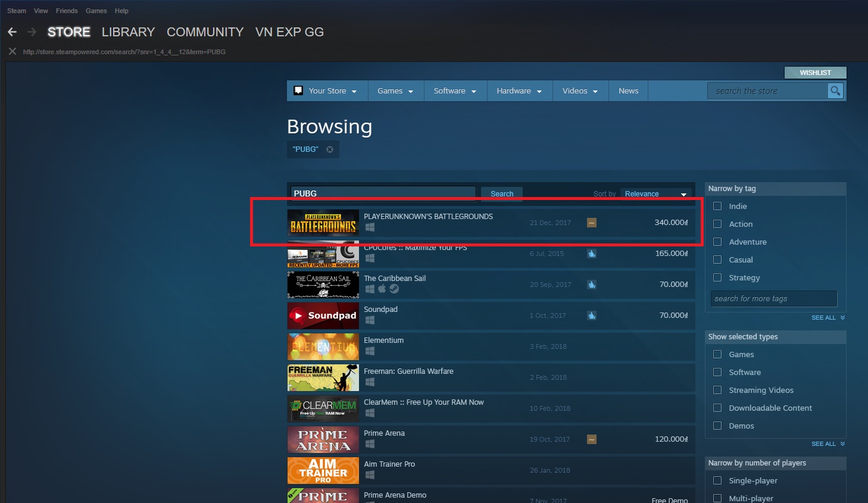Switch to the COMMUNITY tab
Image resolution: width=868 pixels, height=503 pixels.
(205, 32)
